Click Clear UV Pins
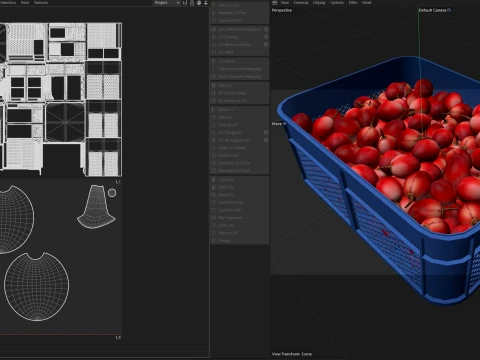 coord(239,20)
